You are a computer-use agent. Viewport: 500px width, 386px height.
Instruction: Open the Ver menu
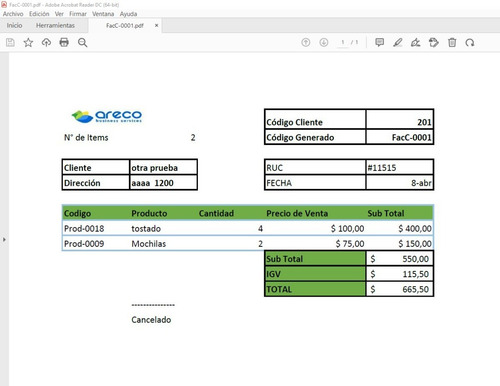click(x=59, y=14)
